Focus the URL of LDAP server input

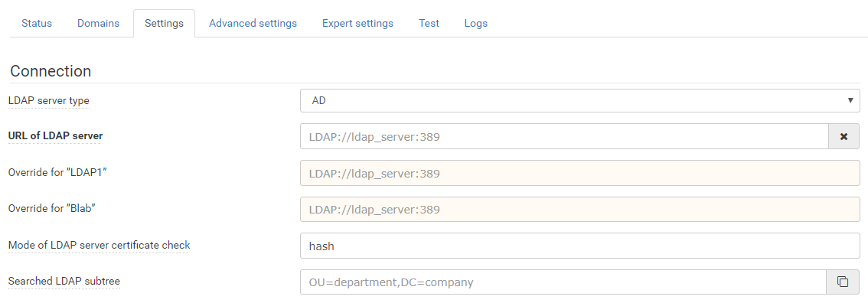[564, 136]
